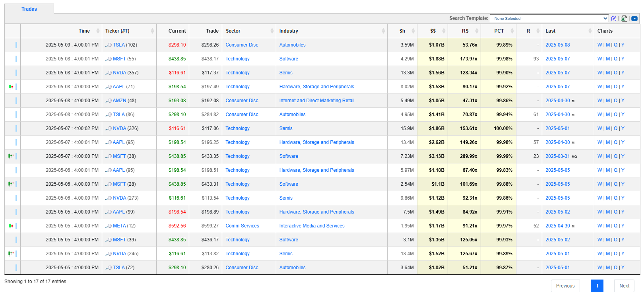This screenshot has height=303, width=644.
Task: Click the magnifier icon beside TSLA (102)
Action: click(x=109, y=45)
